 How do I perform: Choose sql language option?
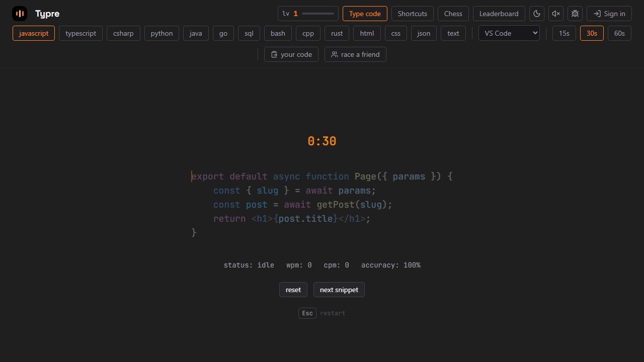[249, 33]
